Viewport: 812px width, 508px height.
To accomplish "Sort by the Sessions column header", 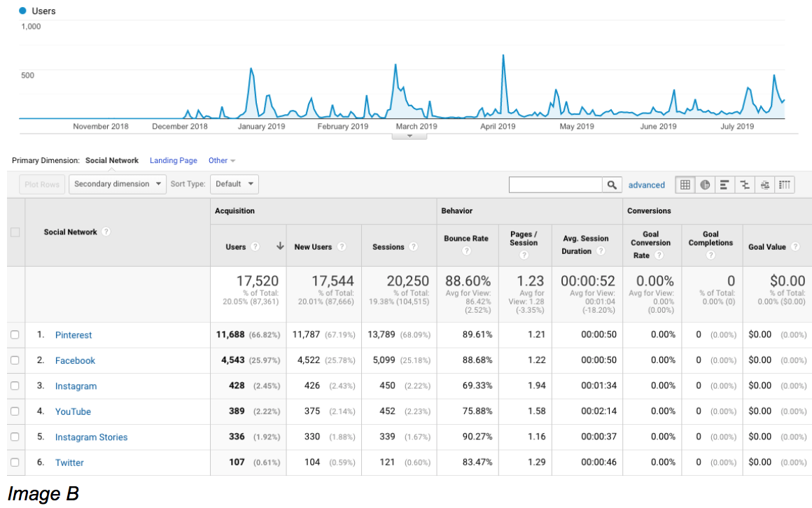I will pyautogui.click(x=388, y=247).
